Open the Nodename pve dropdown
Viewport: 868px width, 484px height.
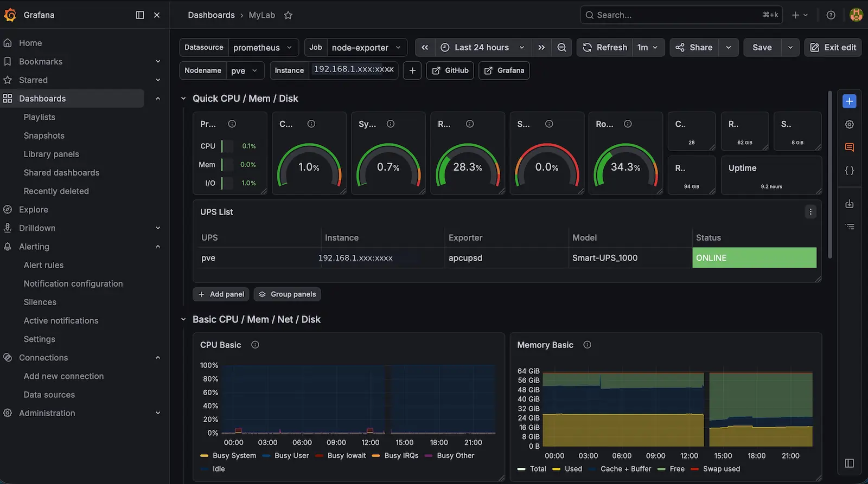(x=245, y=70)
